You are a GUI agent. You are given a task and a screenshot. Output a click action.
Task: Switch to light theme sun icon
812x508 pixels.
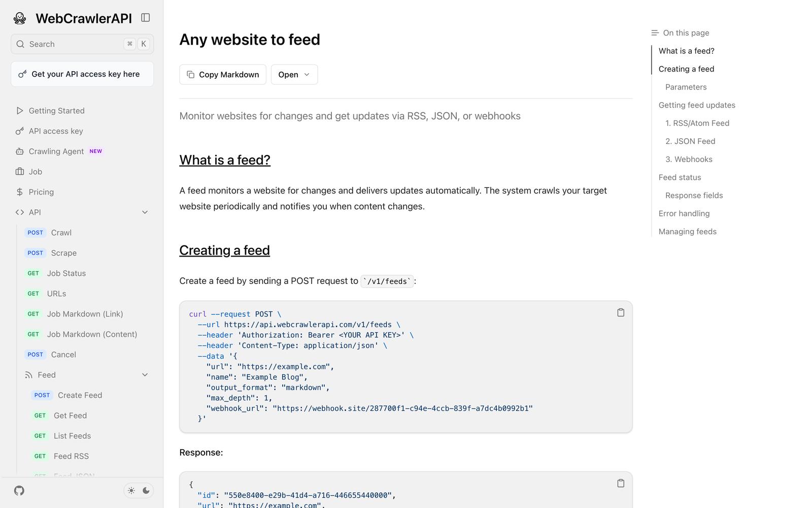[x=131, y=491]
